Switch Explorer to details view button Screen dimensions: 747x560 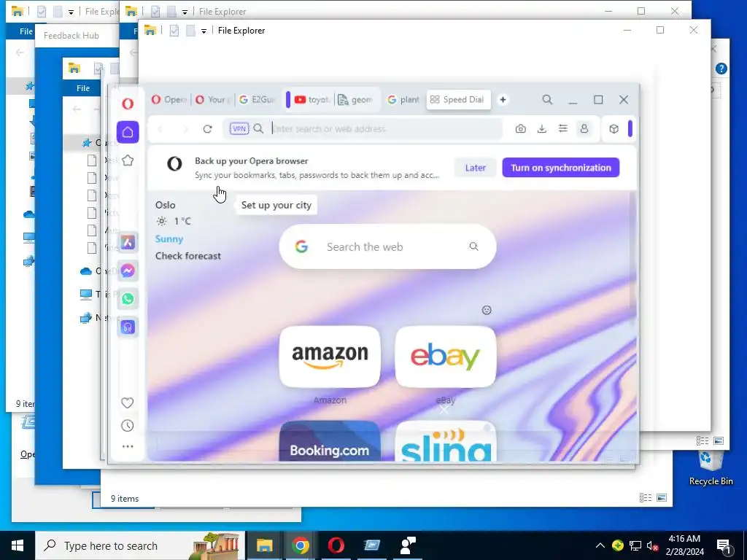[x=703, y=441]
